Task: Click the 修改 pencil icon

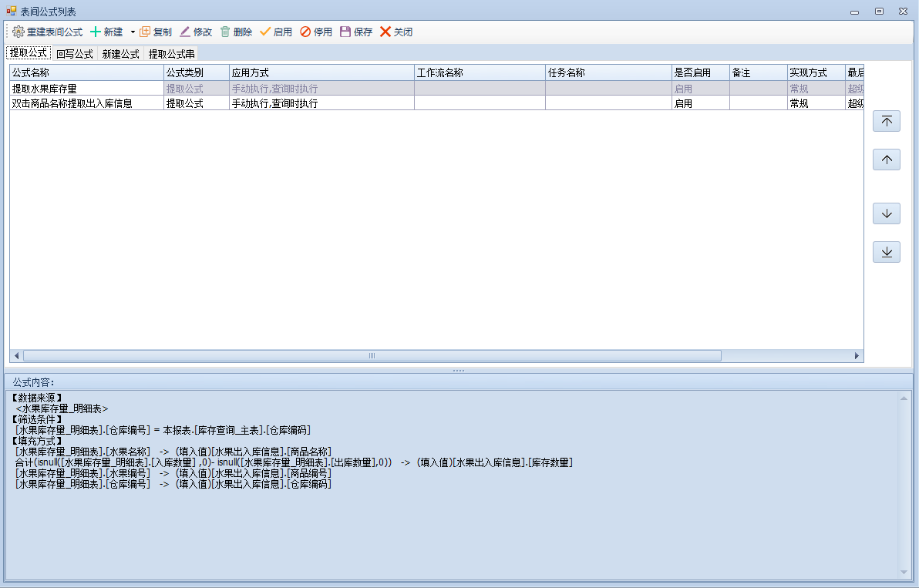Action: pos(185,32)
